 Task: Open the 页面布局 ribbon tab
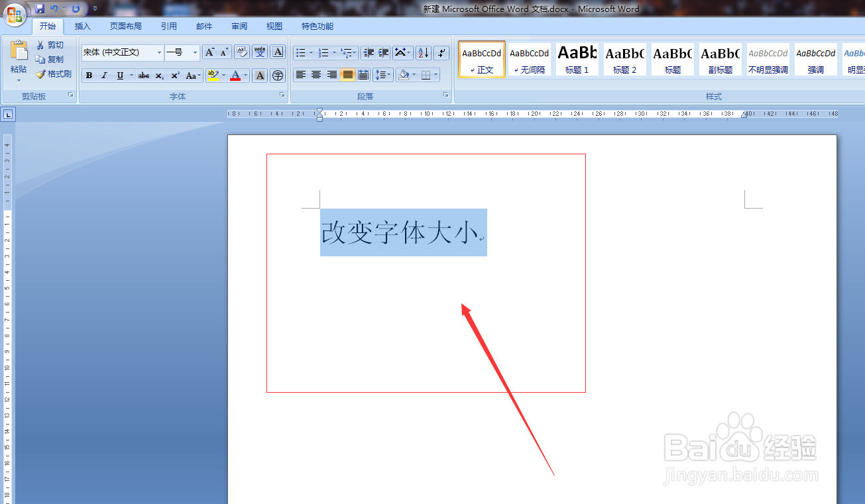tap(125, 26)
